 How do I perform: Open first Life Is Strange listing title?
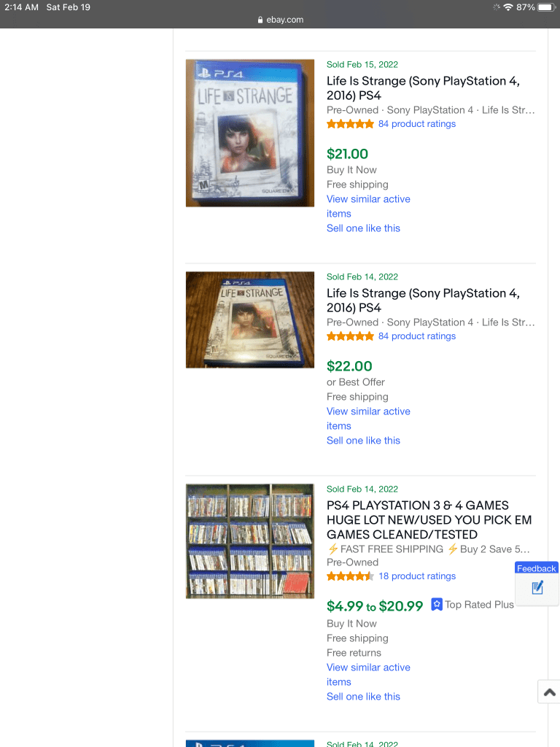pos(424,88)
